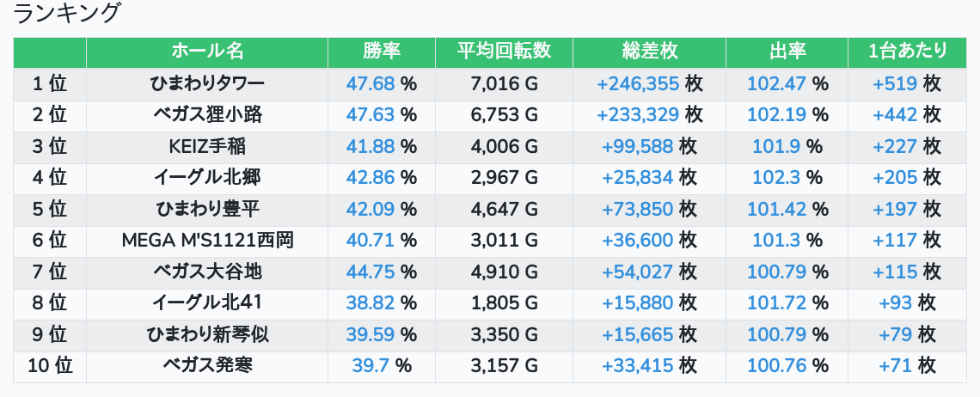The image size is (980, 397).
Task: Click the ホール名 column header
Action: click(207, 52)
